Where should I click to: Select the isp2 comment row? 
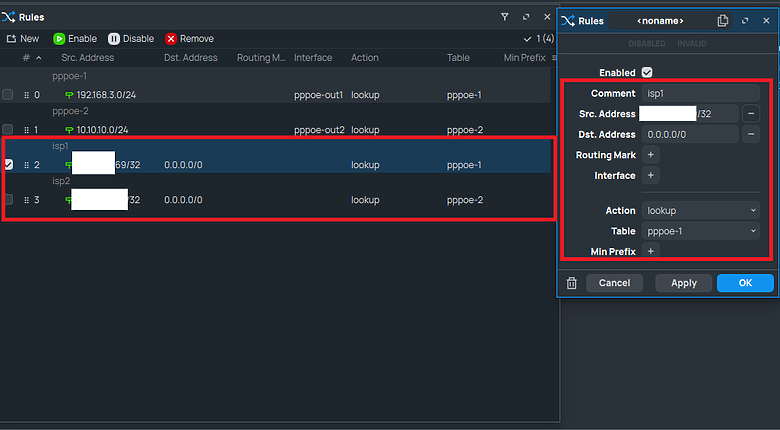point(61,181)
